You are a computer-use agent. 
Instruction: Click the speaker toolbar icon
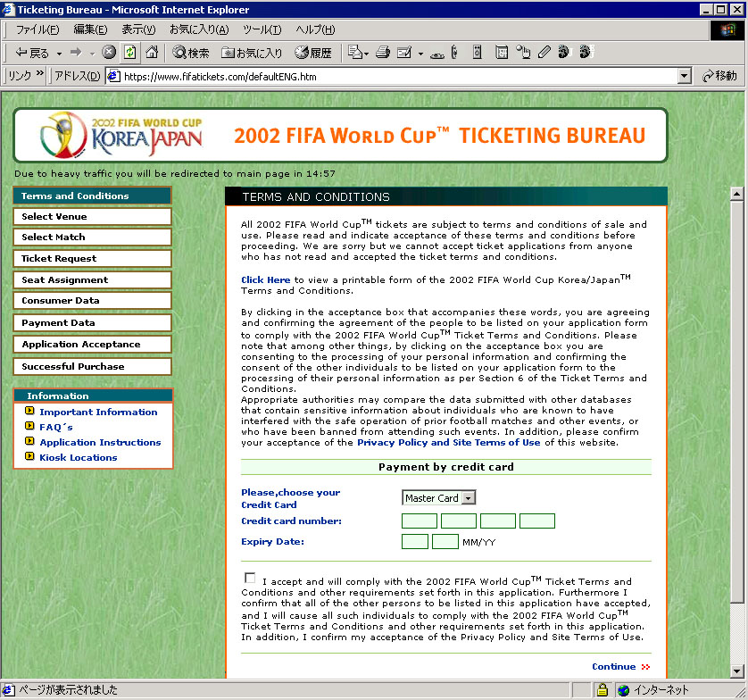click(x=477, y=52)
